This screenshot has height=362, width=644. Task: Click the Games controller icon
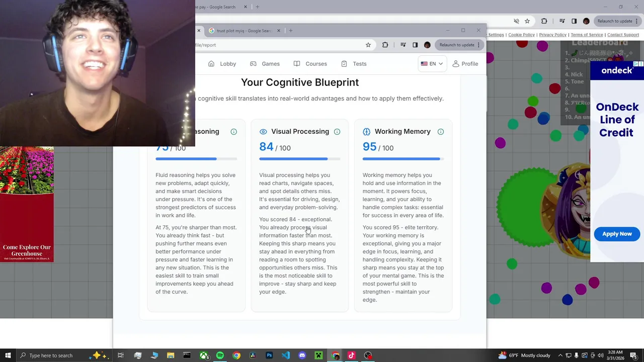[253, 64]
